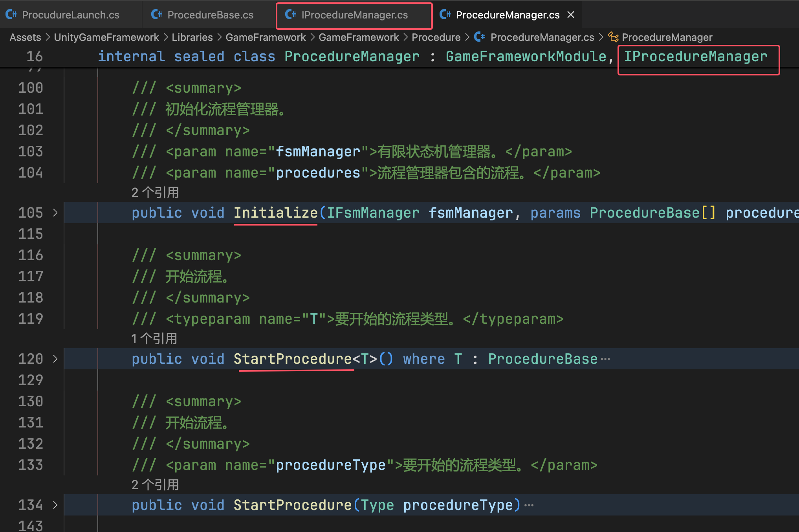
Task: Expand folded StartProcedure(Type) method at line 134
Action: tap(55, 505)
